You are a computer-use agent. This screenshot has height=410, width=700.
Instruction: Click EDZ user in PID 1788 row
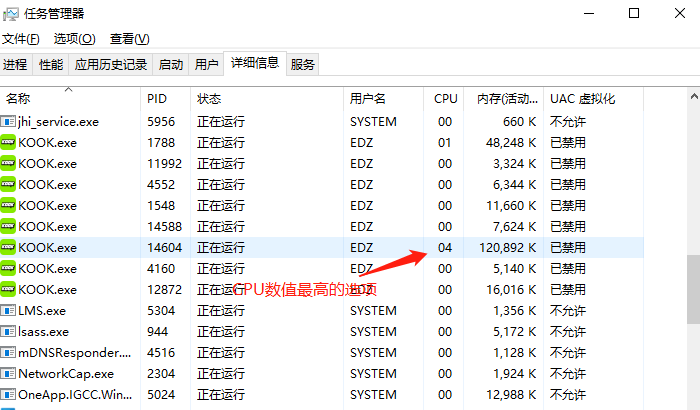tap(362, 143)
